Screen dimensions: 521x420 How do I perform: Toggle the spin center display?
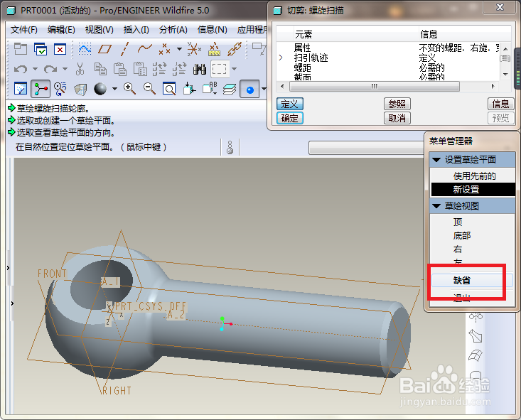click(x=41, y=89)
